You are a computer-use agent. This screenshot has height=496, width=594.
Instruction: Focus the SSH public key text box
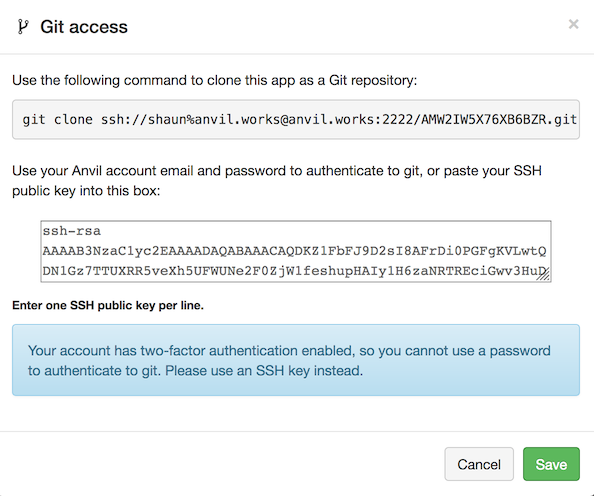coord(296,251)
